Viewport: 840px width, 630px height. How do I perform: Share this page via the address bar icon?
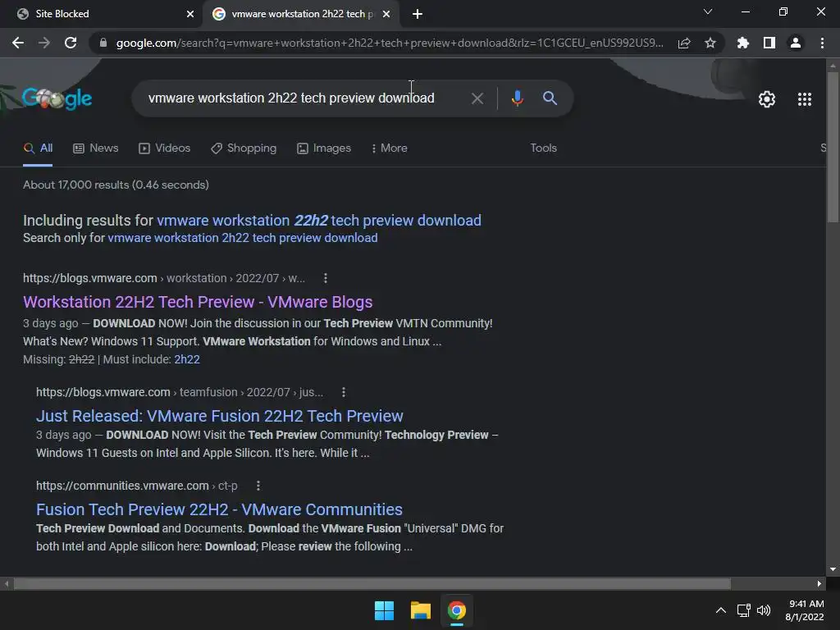pyautogui.click(x=684, y=43)
